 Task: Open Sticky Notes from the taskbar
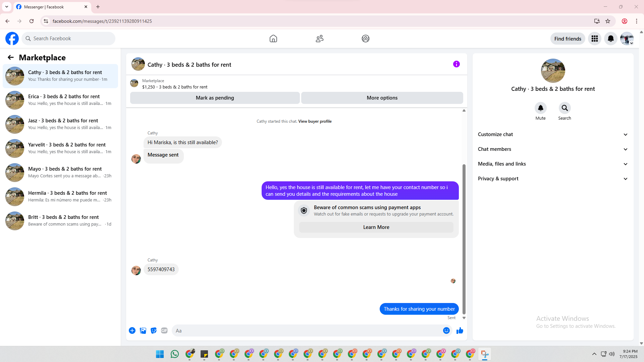tap(204, 354)
